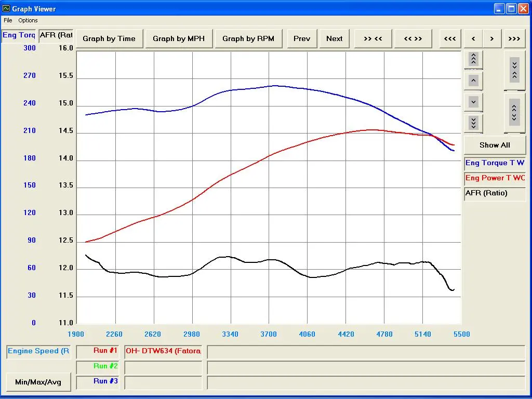This screenshot has height=399, width=532.
Task: Click the 11.0 AFR axis value
Action: coord(66,323)
